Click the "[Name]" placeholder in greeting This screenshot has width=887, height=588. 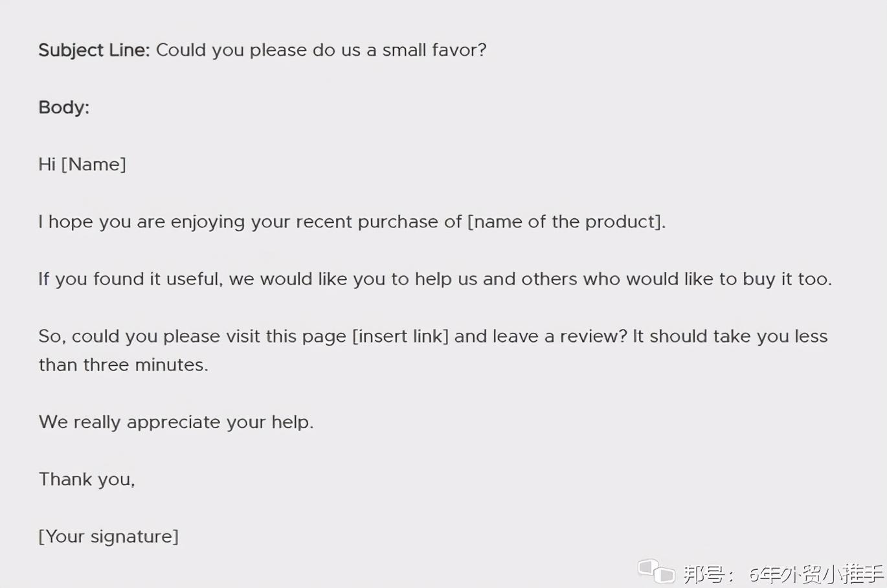93,164
